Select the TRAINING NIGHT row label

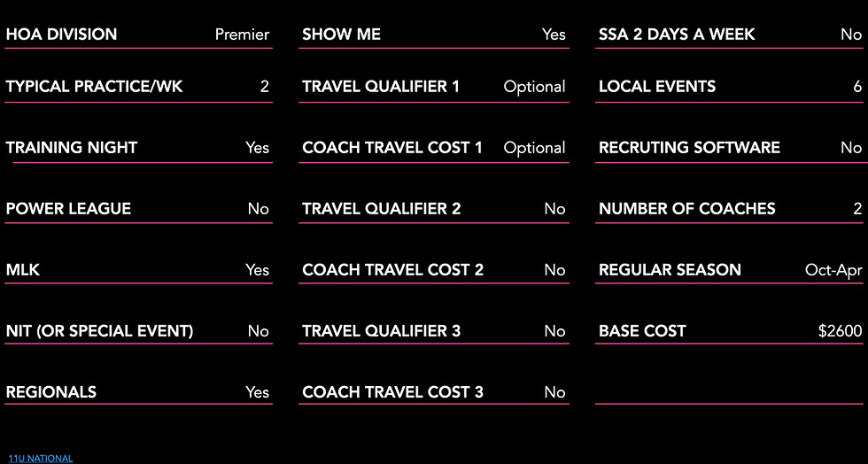pos(72,148)
